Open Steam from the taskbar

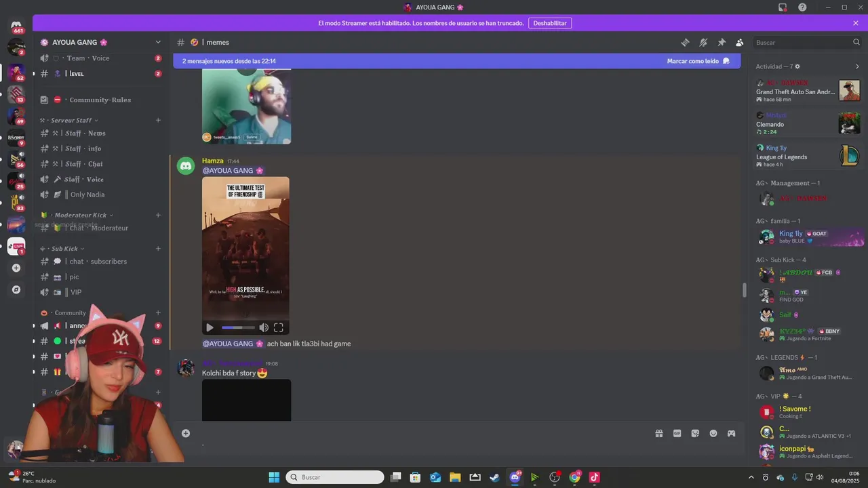[495, 477]
